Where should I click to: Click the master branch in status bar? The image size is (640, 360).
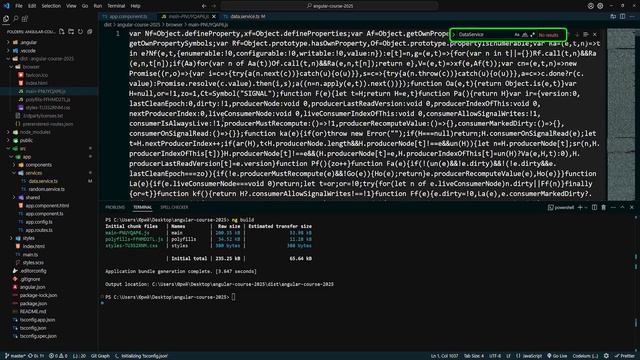point(15,356)
